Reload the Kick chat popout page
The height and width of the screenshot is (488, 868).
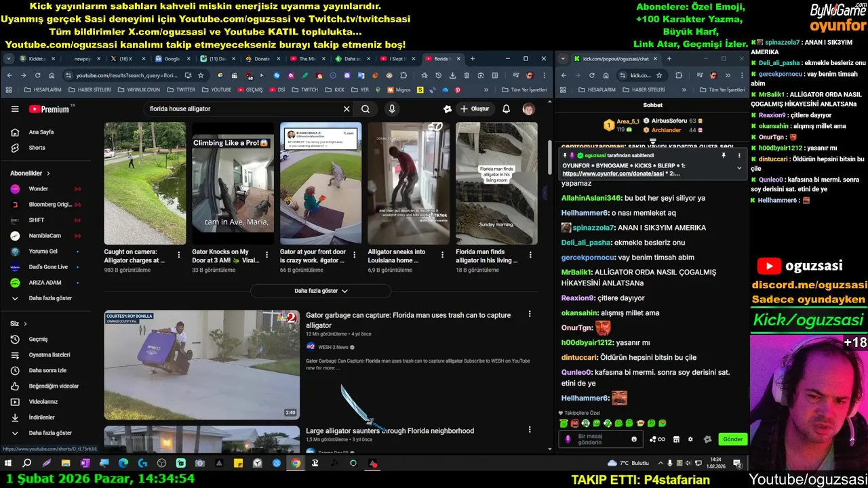coord(592,75)
